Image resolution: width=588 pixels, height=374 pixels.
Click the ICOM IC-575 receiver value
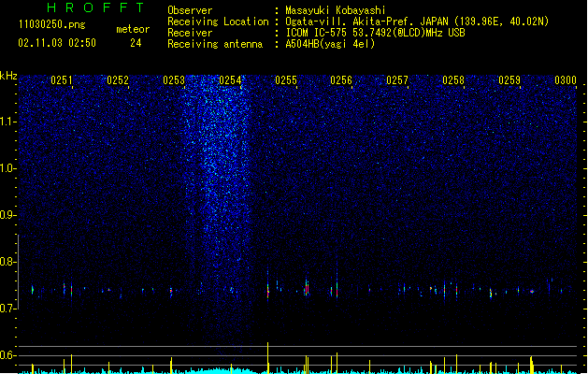(x=376, y=33)
